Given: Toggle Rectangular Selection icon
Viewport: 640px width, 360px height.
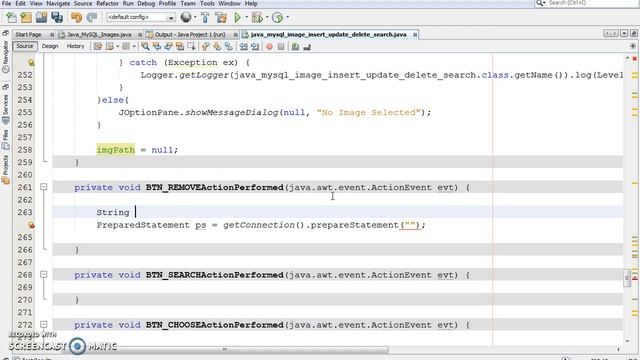Looking at the screenshot, I should tap(191, 47).
